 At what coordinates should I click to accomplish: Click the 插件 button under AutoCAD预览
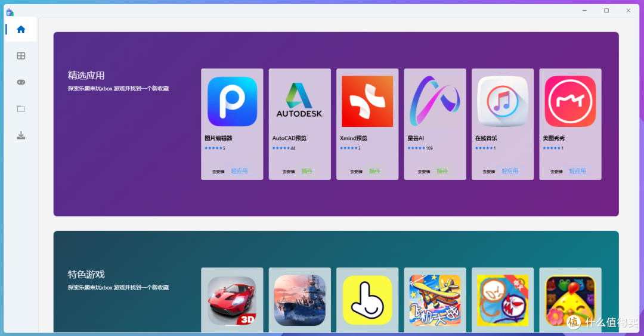[307, 171]
